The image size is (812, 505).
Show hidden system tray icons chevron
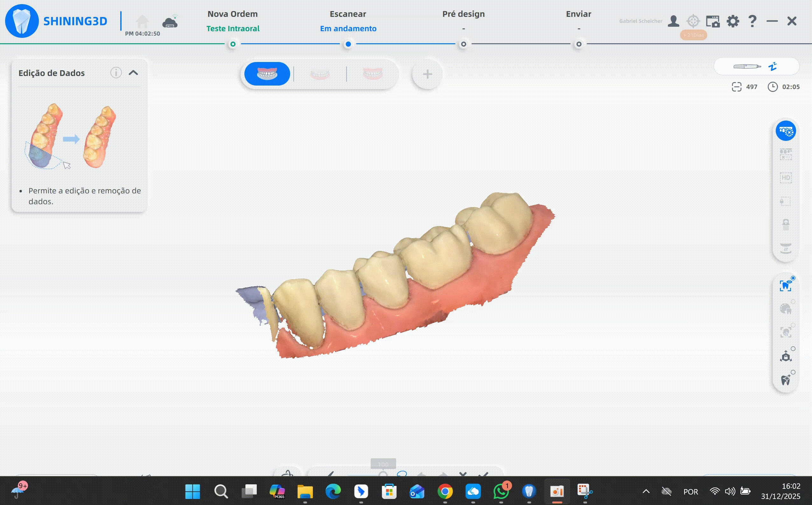[646, 491]
